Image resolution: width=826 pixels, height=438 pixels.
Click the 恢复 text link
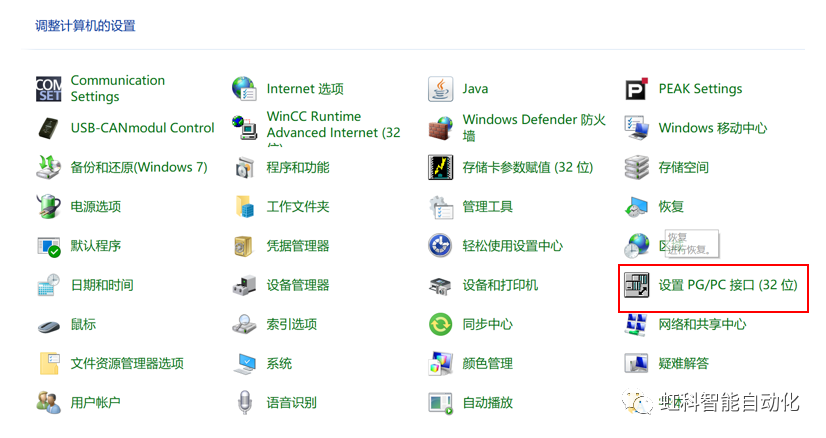pos(671,207)
